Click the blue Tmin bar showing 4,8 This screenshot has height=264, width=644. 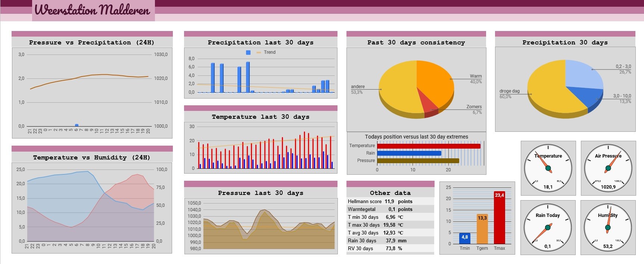[x=465, y=238]
